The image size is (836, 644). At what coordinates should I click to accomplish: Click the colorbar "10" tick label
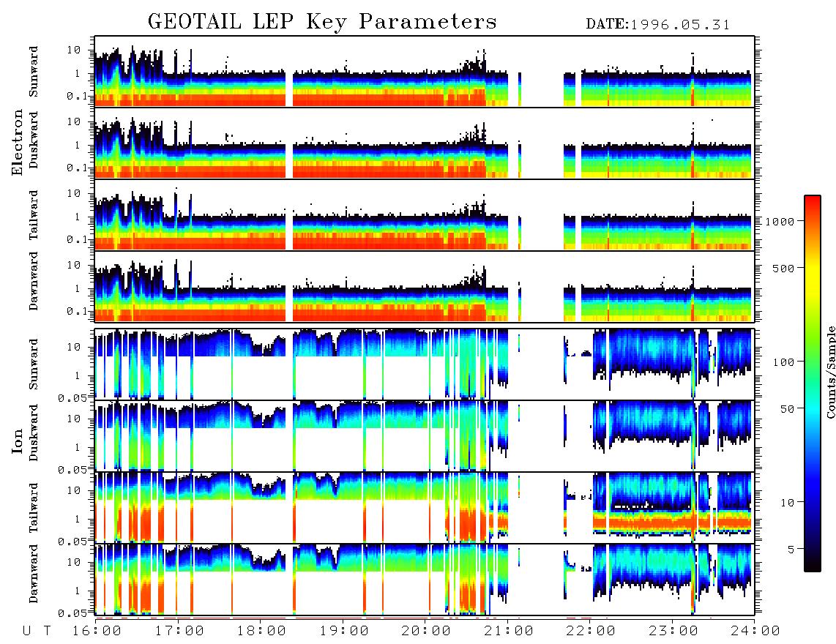coord(787,502)
